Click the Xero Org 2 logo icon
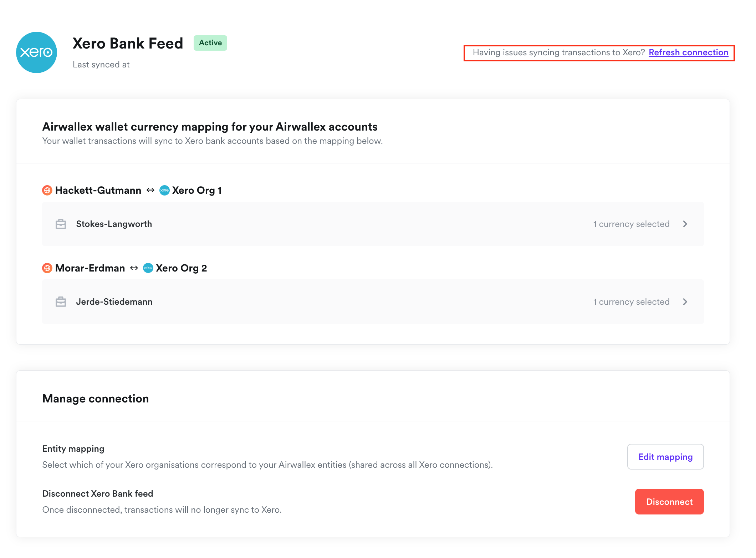This screenshot has width=756, height=558. [148, 268]
